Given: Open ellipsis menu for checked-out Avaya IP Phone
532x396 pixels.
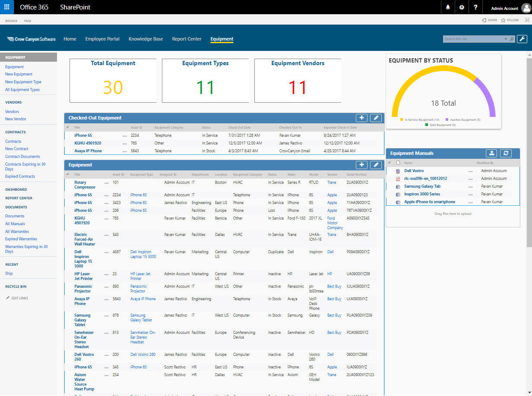Looking at the screenshot, I should click(x=125, y=151).
